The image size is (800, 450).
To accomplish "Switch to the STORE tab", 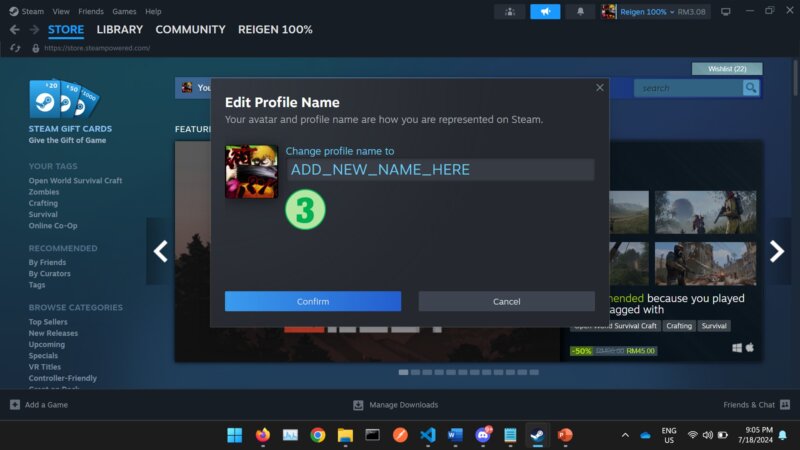I will click(66, 30).
